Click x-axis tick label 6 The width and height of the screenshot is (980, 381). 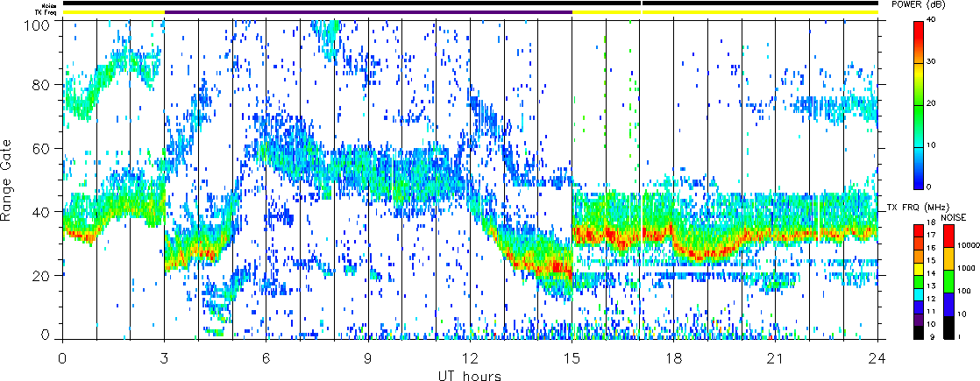click(x=266, y=358)
